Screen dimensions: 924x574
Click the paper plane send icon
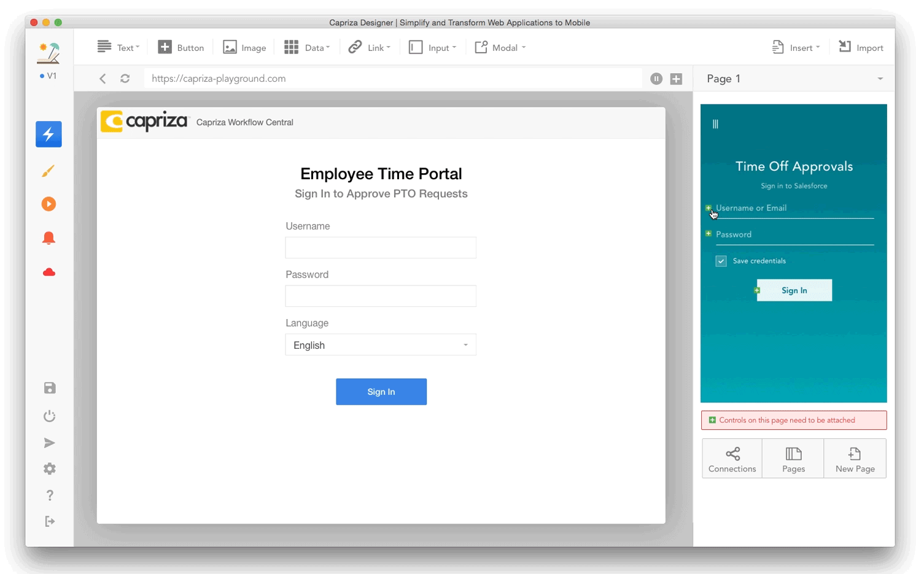(50, 443)
